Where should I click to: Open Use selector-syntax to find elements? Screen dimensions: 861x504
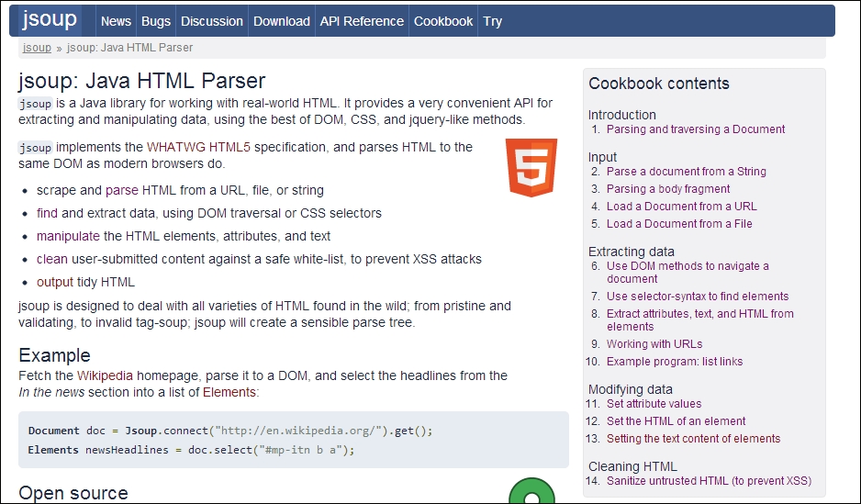coord(698,297)
